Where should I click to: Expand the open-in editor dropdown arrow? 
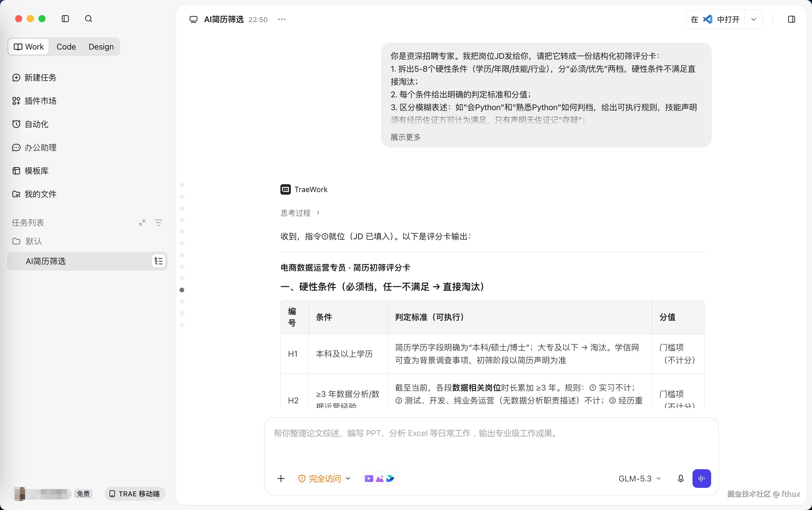pos(754,20)
